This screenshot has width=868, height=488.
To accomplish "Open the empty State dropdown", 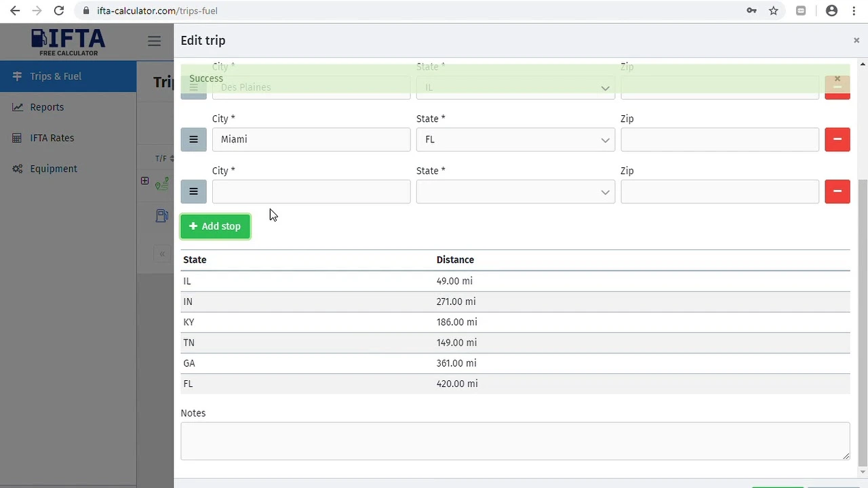I will tap(515, 192).
